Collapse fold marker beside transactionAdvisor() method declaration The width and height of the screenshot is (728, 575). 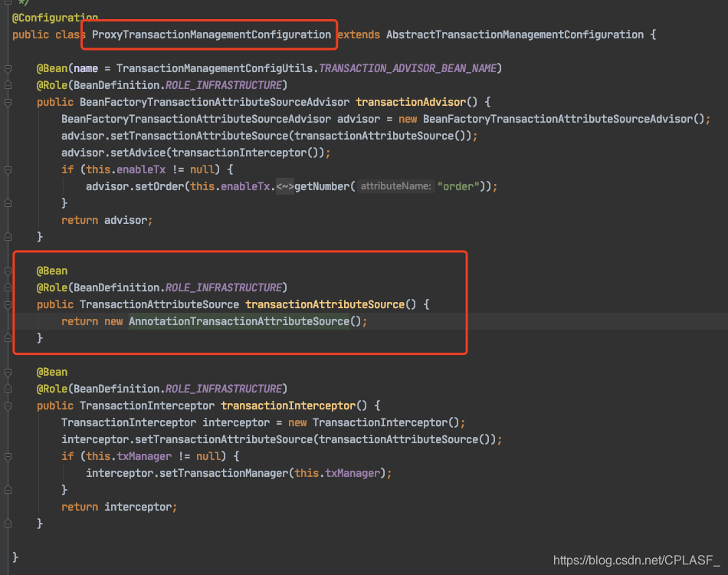point(8,103)
